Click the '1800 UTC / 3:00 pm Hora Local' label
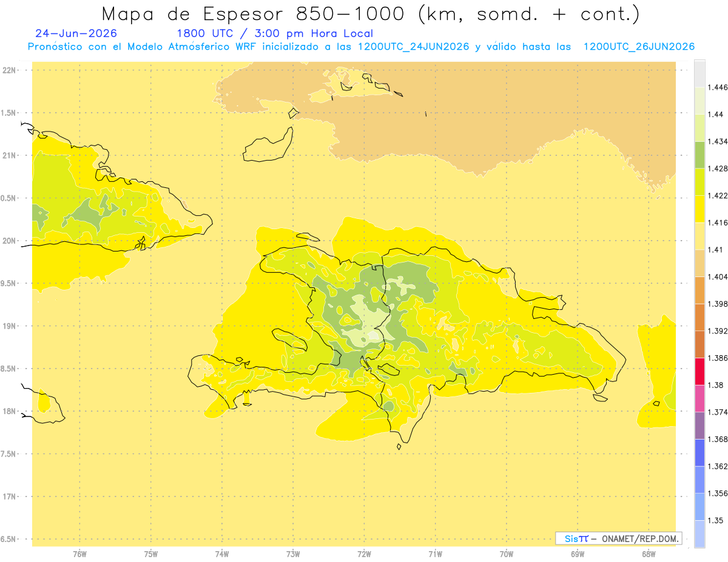728x562 pixels. pyautogui.click(x=275, y=34)
